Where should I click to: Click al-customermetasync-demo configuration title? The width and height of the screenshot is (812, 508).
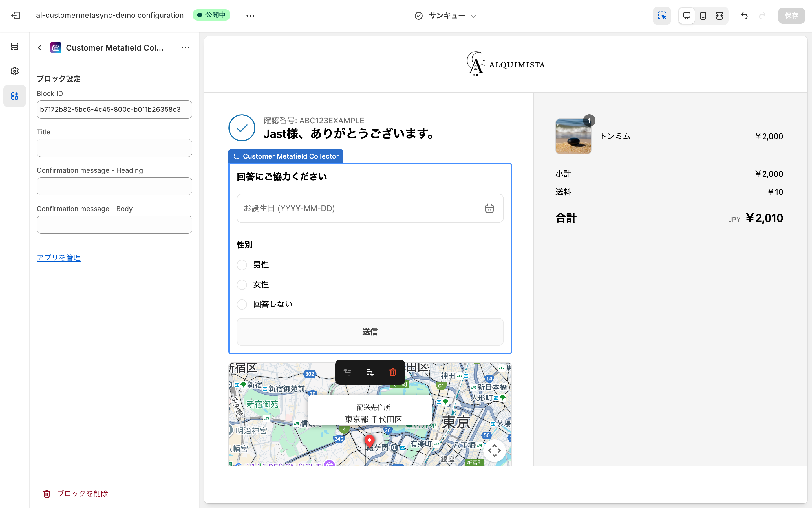coord(110,16)
